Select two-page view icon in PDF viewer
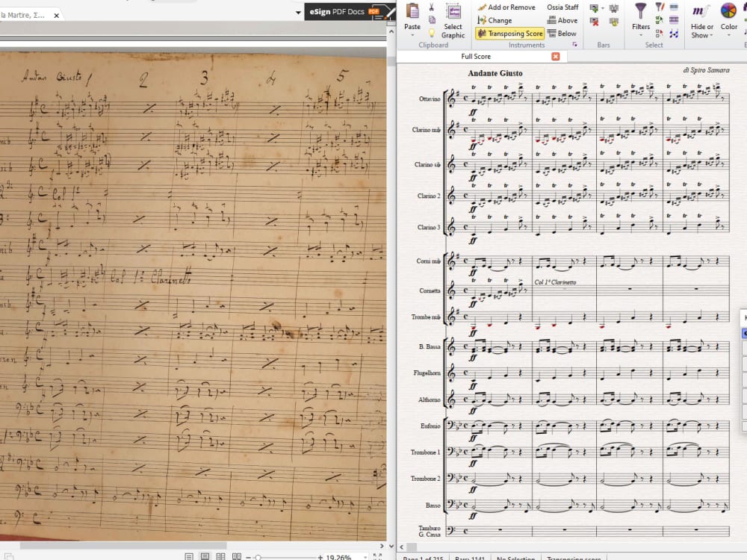Image resolution: width=747 pixels, height=560 pixels. point(220,556)
